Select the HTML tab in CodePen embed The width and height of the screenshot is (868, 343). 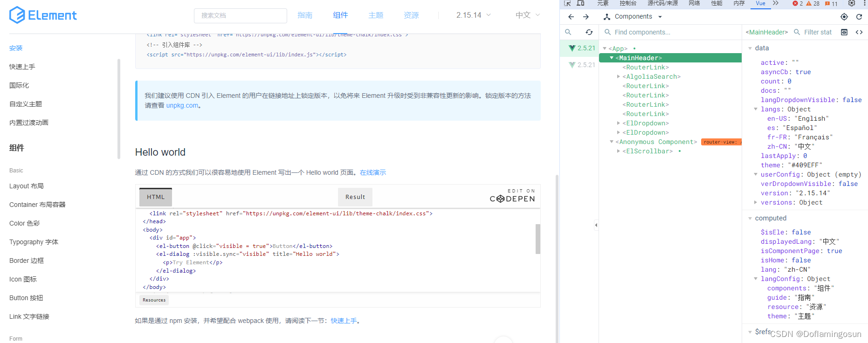click(156, 197)
